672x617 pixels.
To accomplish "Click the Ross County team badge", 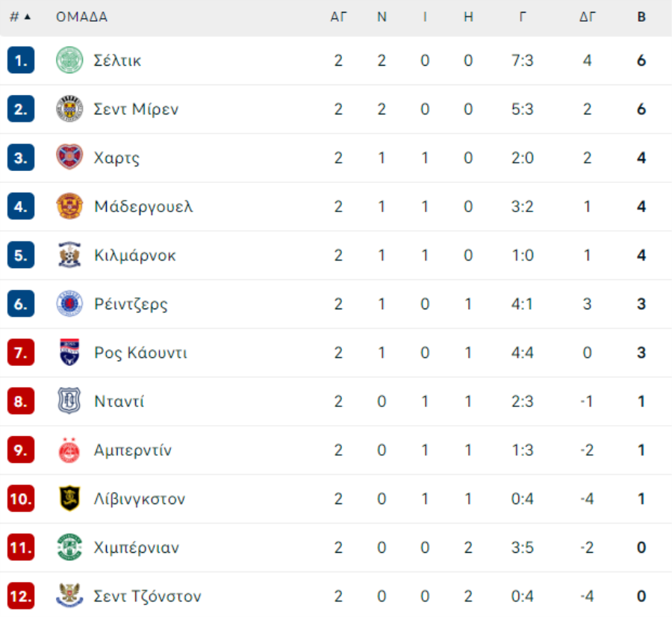I will point(69,353).
